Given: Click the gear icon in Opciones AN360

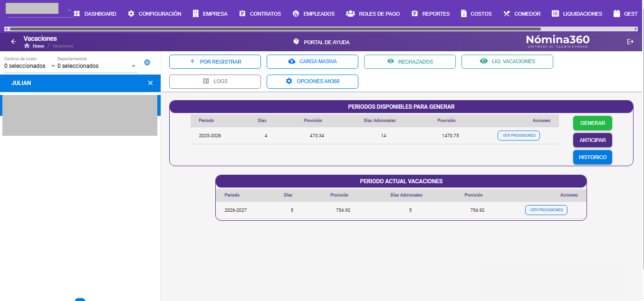Looking at the screenshot, I should point(289,81).
